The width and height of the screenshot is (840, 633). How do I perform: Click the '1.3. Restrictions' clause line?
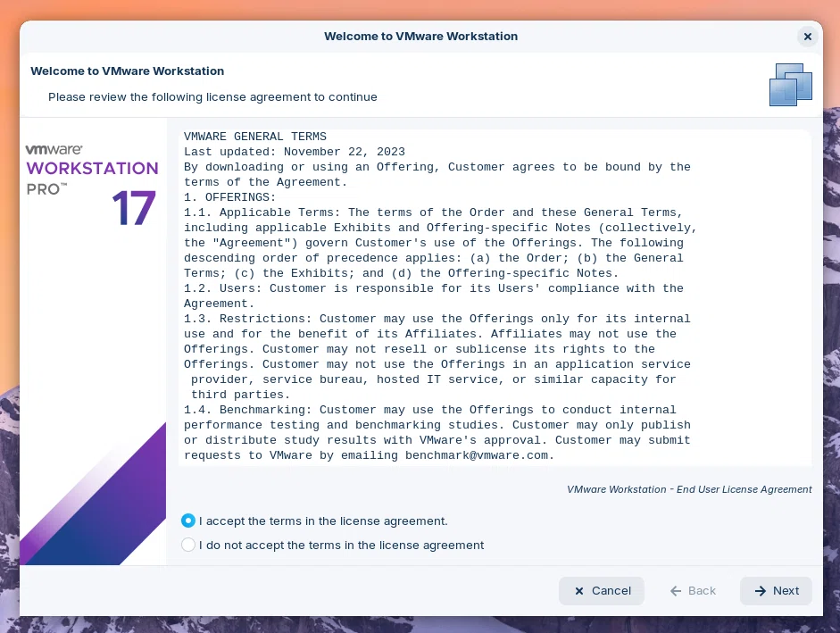(x=437, y=319)
